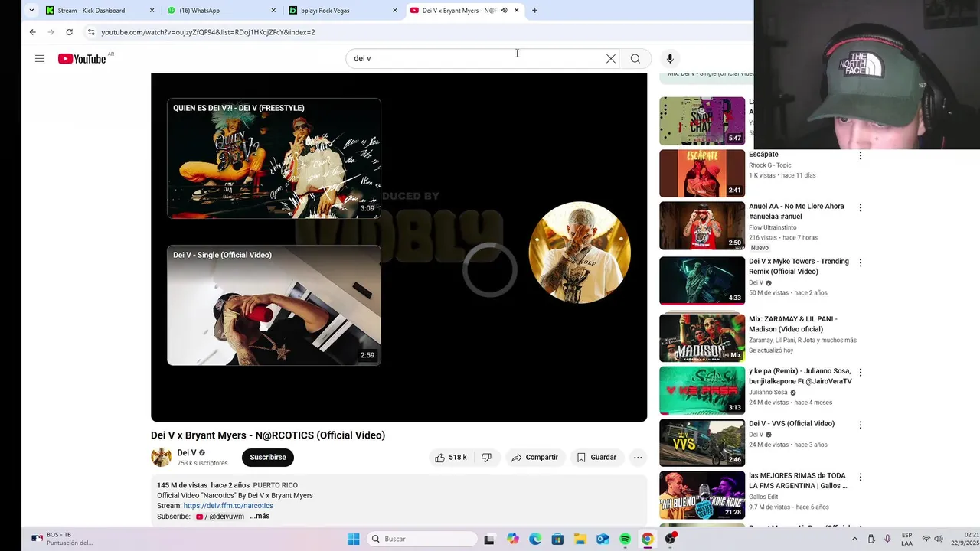The width and height of the screenshot is (980, 551).
Task: Clear the search box with X icon
Action: [611, 59]
